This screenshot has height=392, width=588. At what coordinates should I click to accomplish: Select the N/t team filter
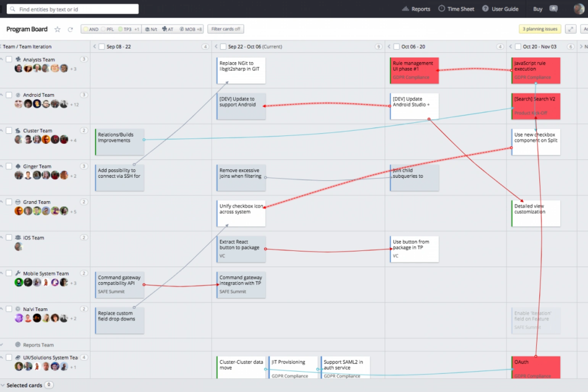pyautogui.click(x=151, y=29)
